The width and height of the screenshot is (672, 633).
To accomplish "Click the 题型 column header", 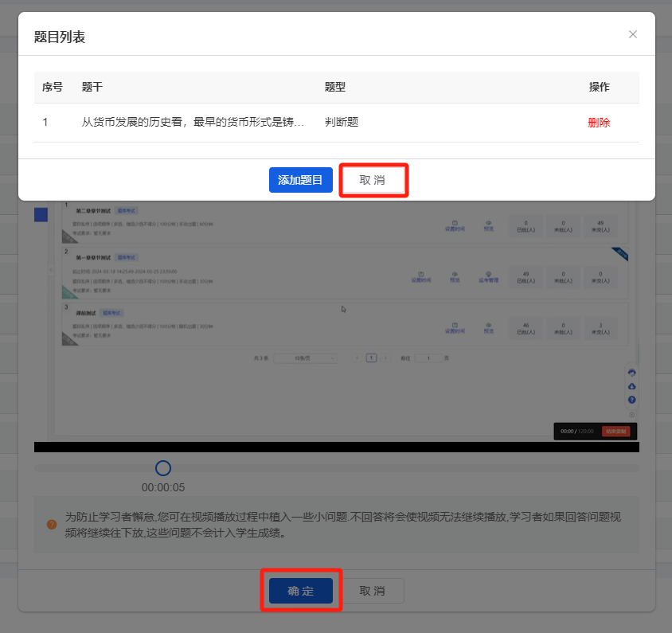I will coord(335,87).
